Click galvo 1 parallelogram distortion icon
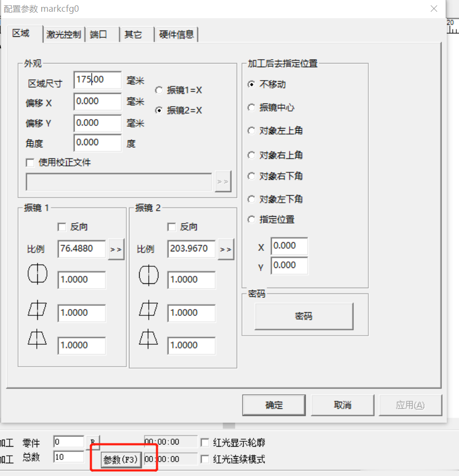 click(x=37, y=310)
